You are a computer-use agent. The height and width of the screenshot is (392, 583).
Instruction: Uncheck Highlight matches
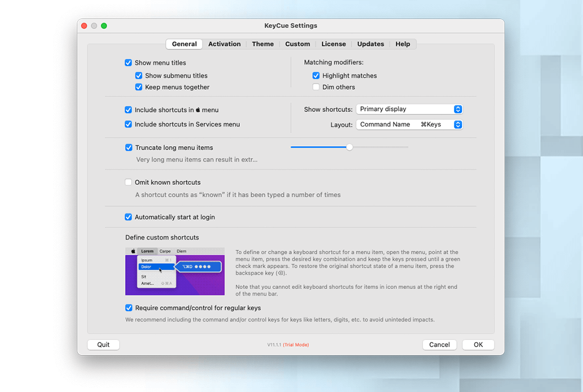316,76
